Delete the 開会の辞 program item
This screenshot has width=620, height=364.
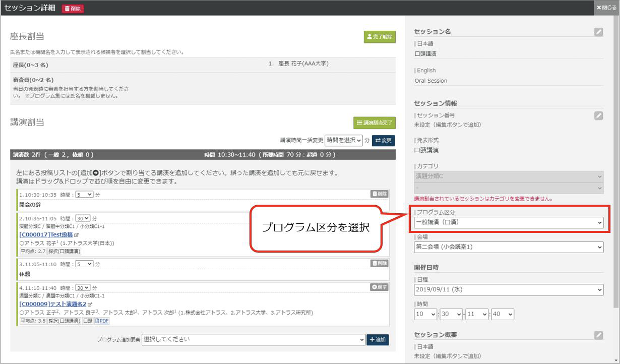(x=380, y=194)
